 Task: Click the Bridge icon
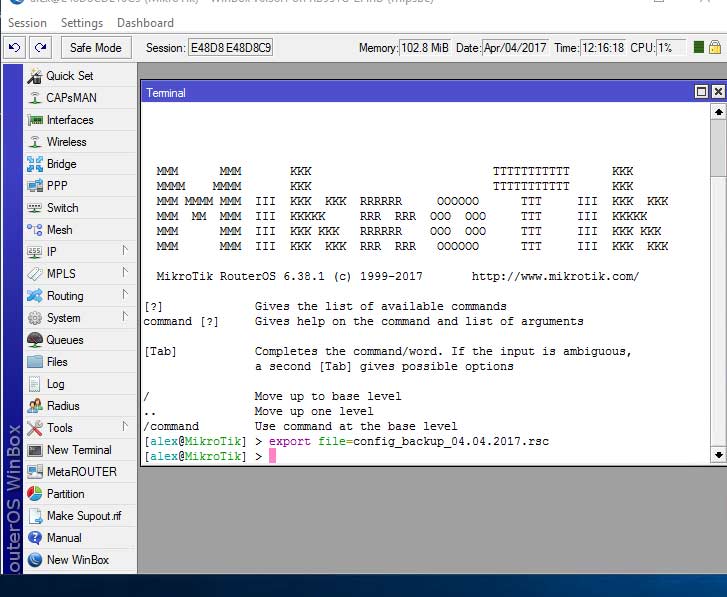35,164
